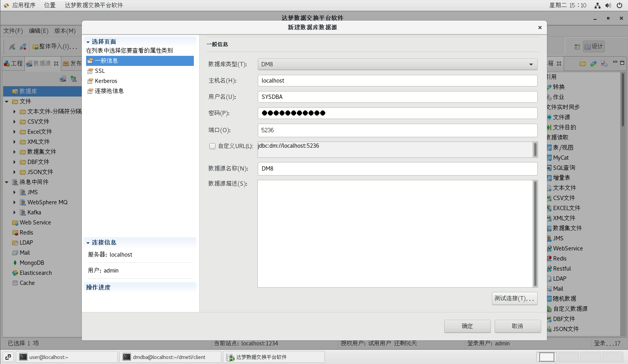Open the power menu icon

pyautogui.click(x=619, y=5)
